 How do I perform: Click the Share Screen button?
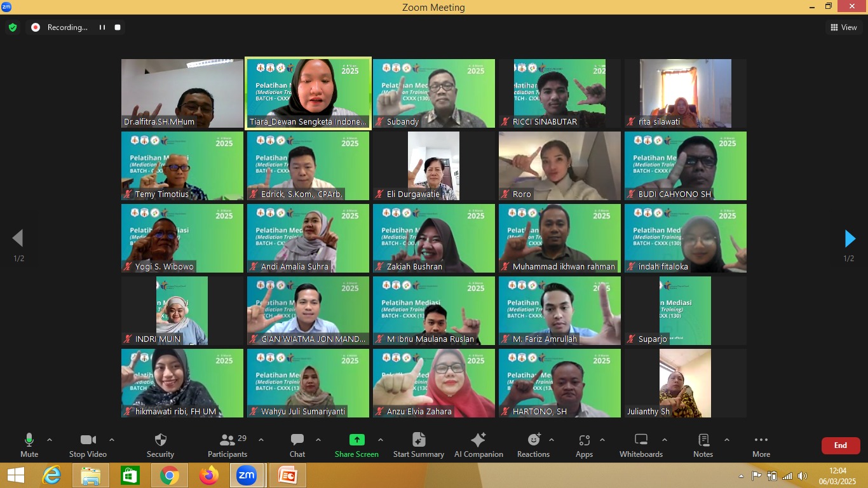[x=356, y=445]
